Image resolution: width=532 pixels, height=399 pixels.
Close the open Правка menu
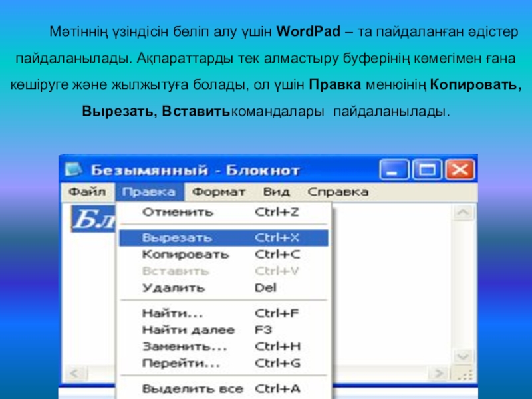coord(149,192)
